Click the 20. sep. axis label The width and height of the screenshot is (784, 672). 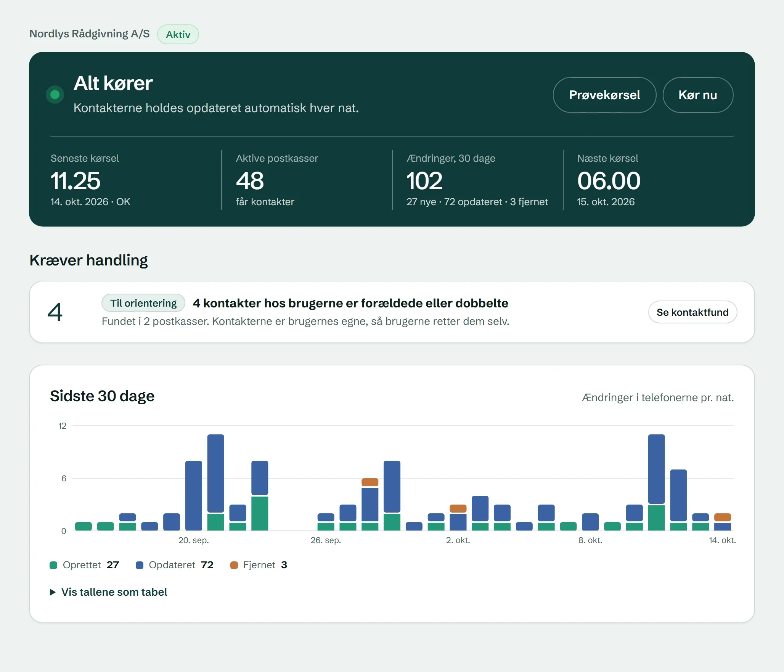click(x=194, y=540)
